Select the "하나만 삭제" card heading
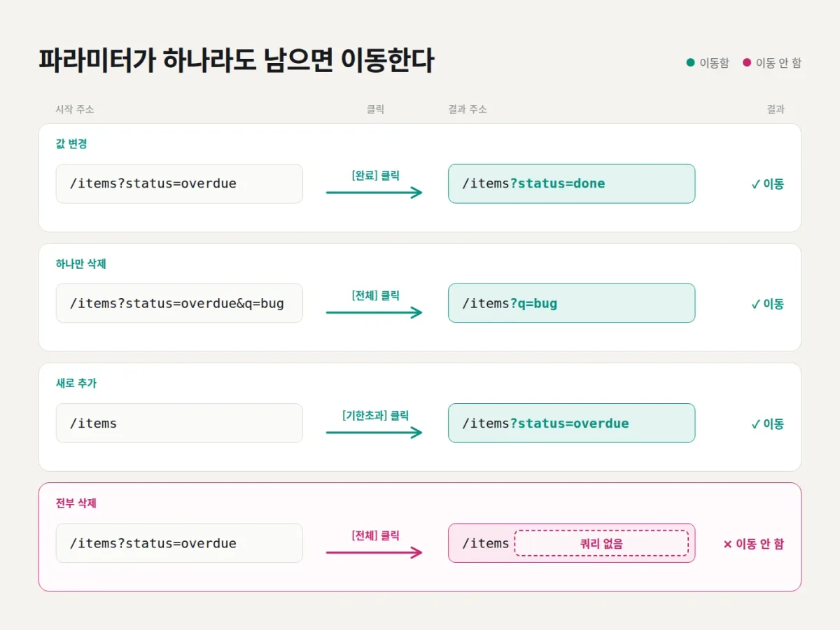This screenshot has height=630, width=840. [81, 264]
